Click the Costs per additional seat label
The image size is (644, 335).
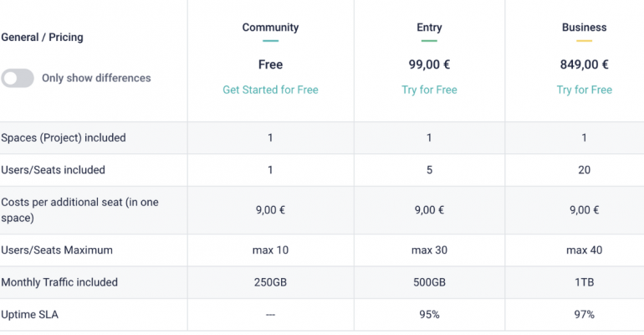point(79,210)
